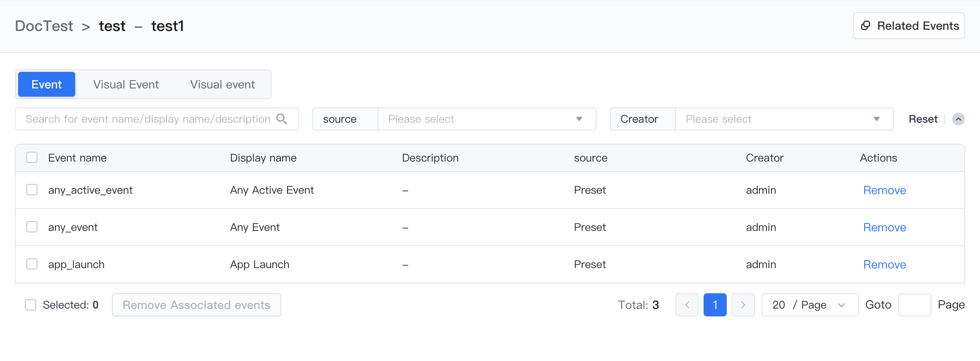Viewport: 980px width, 361px height.
Task: Collapse filters with the round chevron-up icon
Action: pyautogui.click(x=958, y=119)
